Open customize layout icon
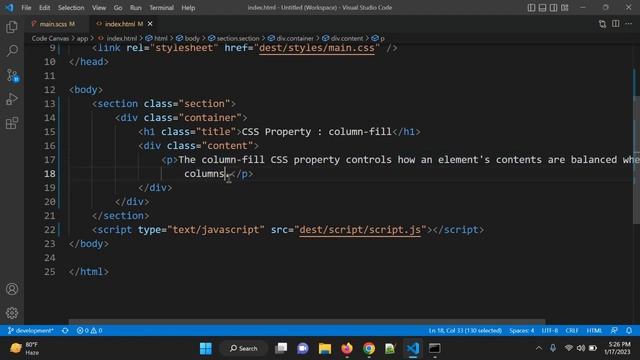Image resolution: width=640 pixels, height=360 pixels. [x=564, y=8]
